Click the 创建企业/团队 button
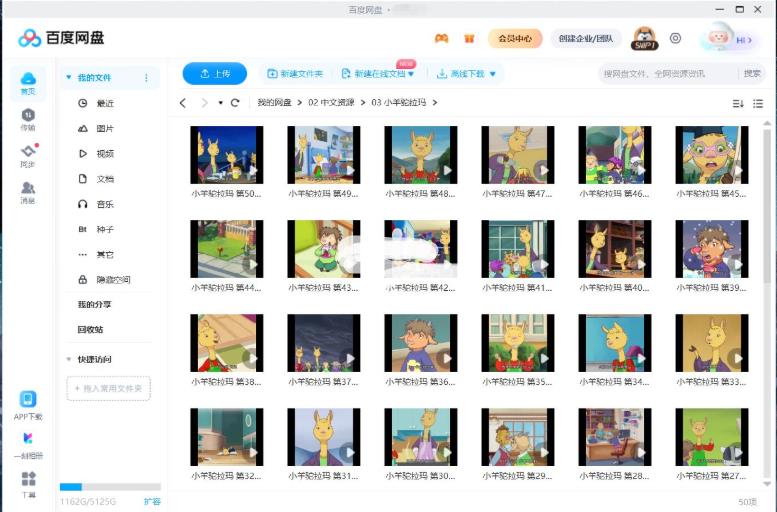777x512 pixels. pos(586,38)
